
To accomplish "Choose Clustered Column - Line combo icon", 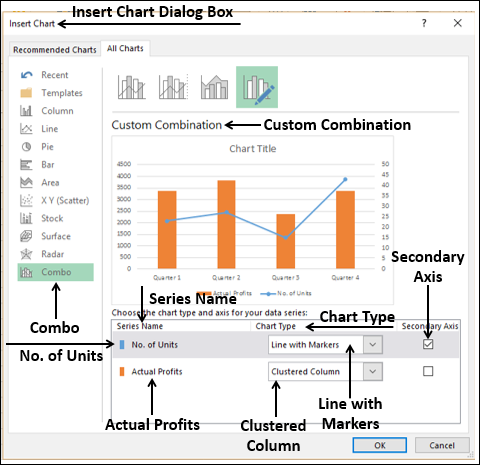I will pyautogui.click(x=131, y=87).
